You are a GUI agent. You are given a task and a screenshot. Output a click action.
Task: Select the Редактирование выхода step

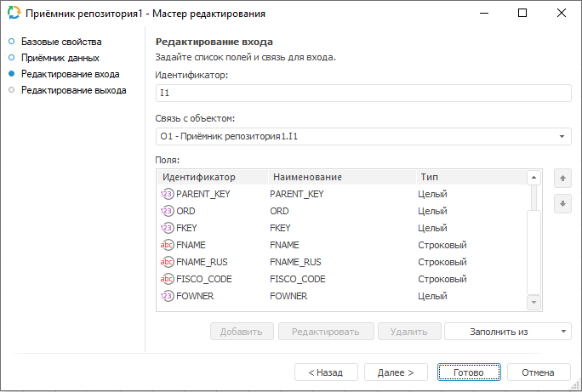pos(73,90)
